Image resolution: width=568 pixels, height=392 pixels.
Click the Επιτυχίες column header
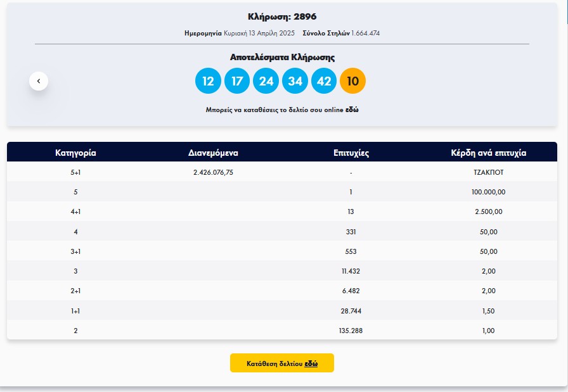(351, 153)
